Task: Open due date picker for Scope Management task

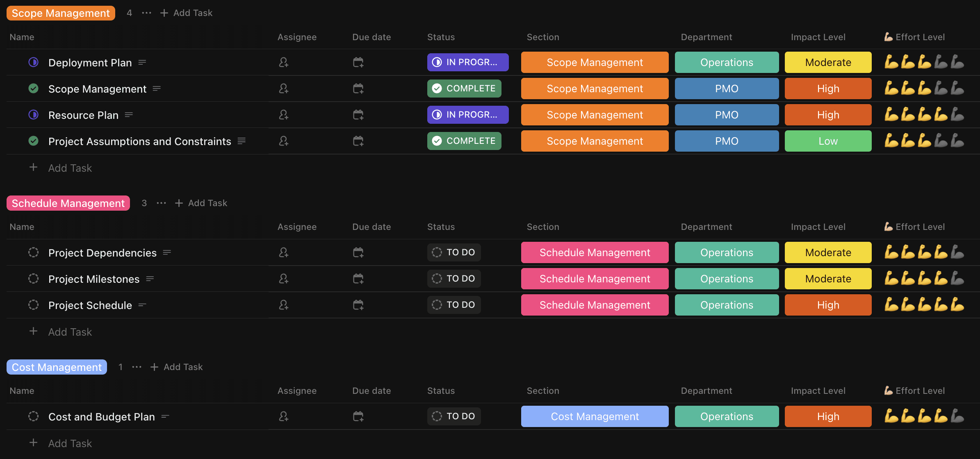Action: point(358,89)
